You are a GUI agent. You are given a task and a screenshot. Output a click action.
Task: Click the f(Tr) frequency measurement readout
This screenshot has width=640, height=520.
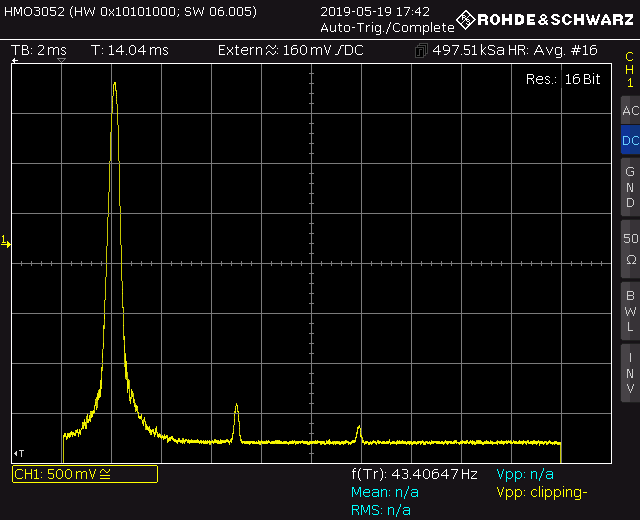pos(414,474)
